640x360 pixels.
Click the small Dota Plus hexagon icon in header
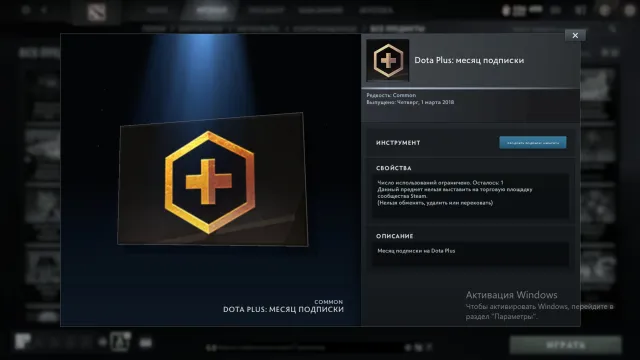pyautogui.click(x=388, y=60)
